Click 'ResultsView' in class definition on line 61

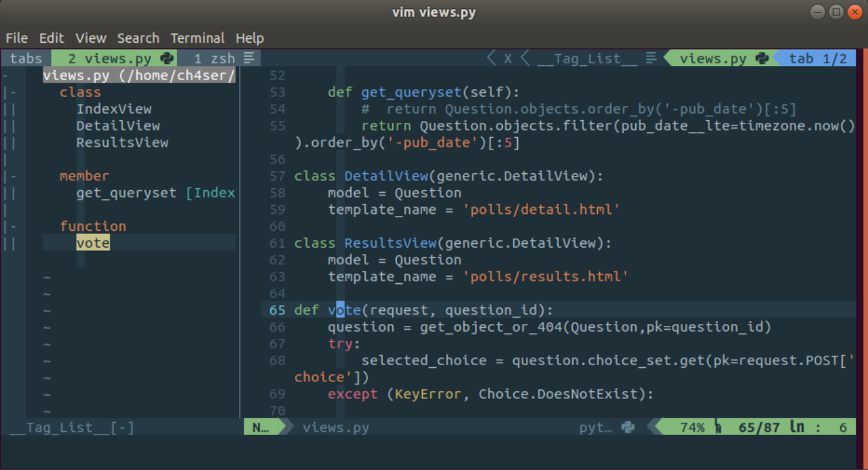pos(390,243)
